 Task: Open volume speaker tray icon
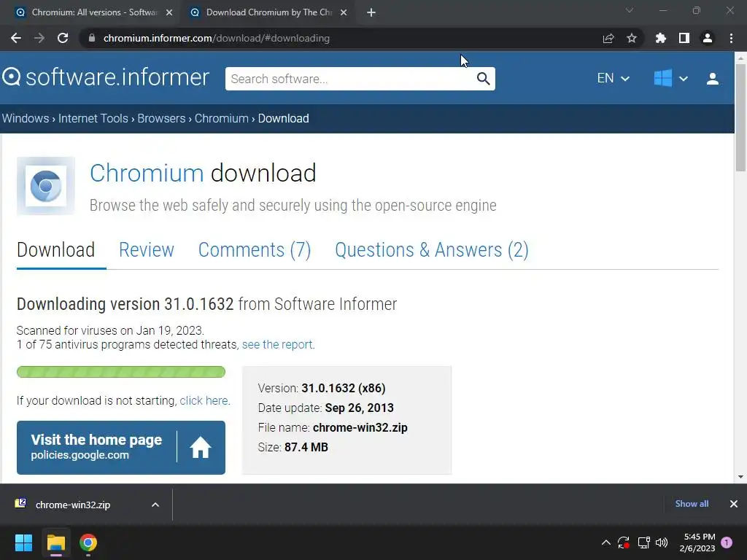click(x=662, y=542)
